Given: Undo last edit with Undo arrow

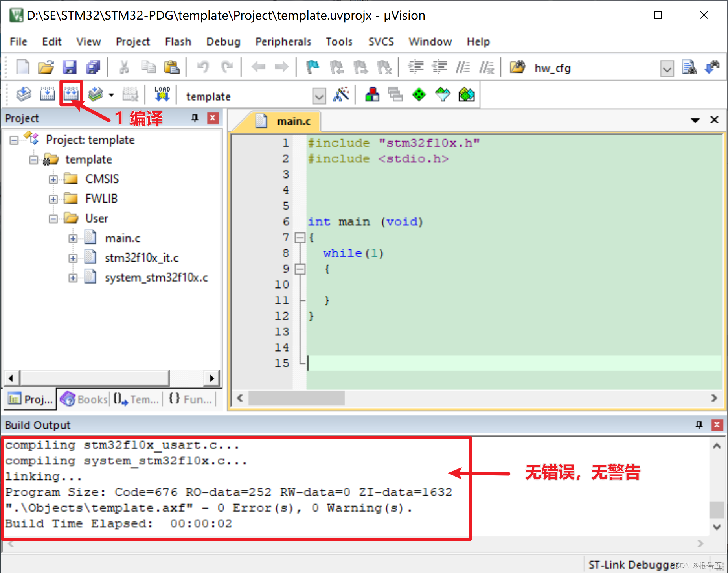Looking at the screenshot, I should click(x=203, y=67).
